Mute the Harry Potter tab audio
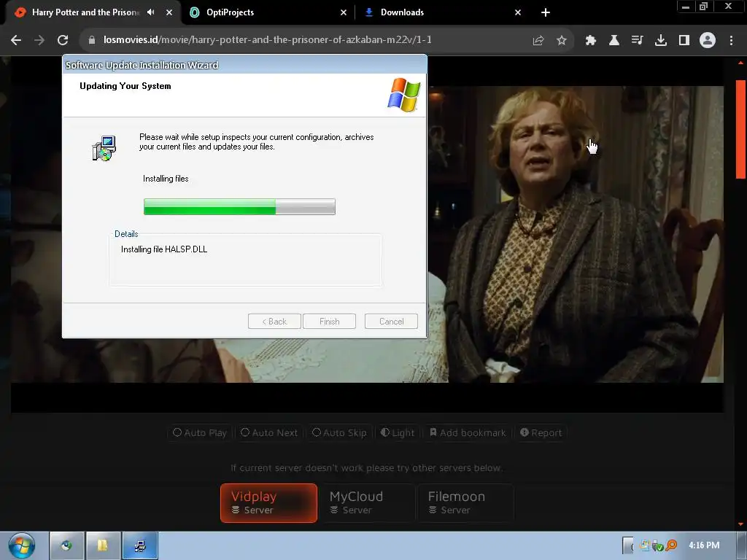The image size is (747, 560). 151,12
